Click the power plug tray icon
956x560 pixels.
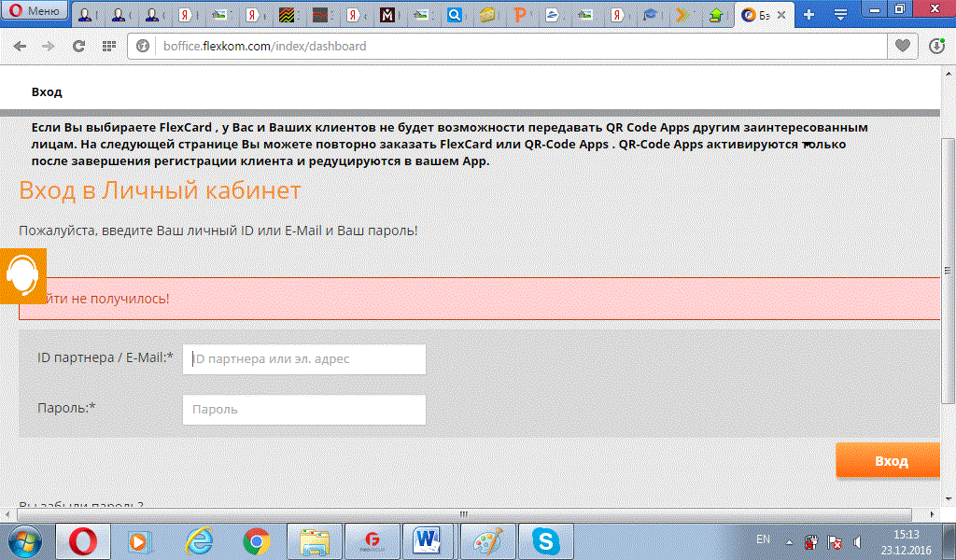(x=811, y=541)
